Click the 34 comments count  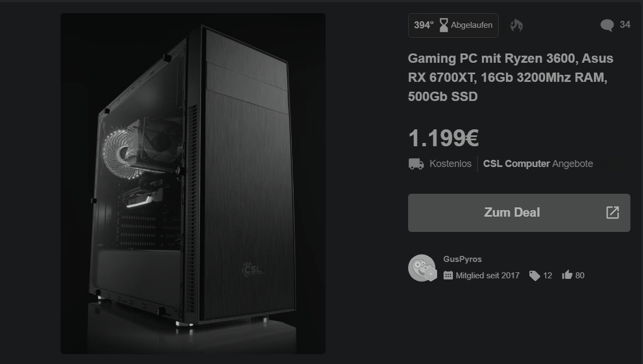coord(625,25)
